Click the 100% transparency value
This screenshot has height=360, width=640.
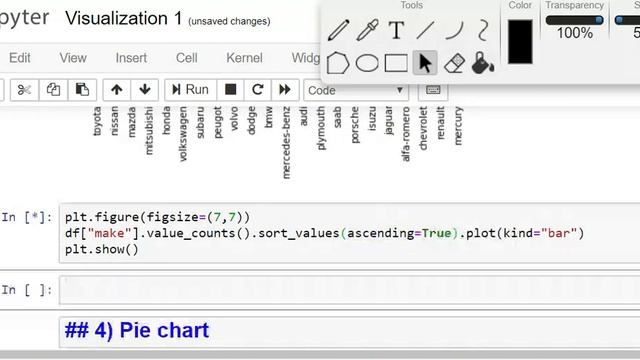(575, 33)
